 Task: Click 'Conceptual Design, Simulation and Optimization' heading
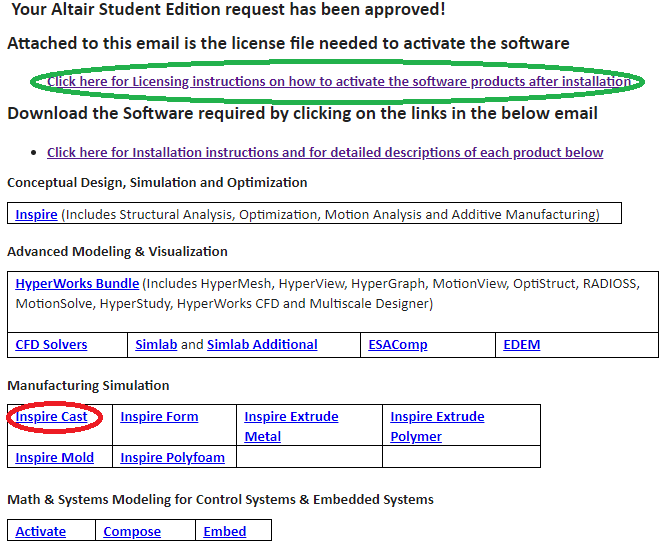[157, 182]
